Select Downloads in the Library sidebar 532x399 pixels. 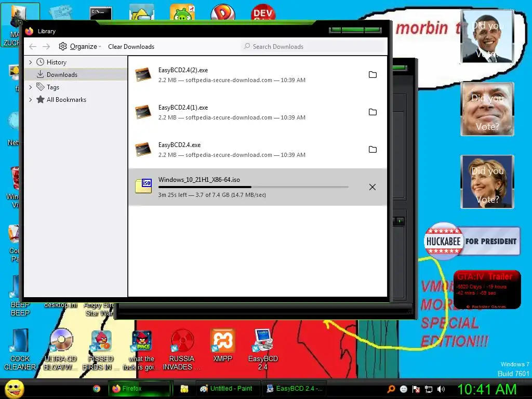76,75
